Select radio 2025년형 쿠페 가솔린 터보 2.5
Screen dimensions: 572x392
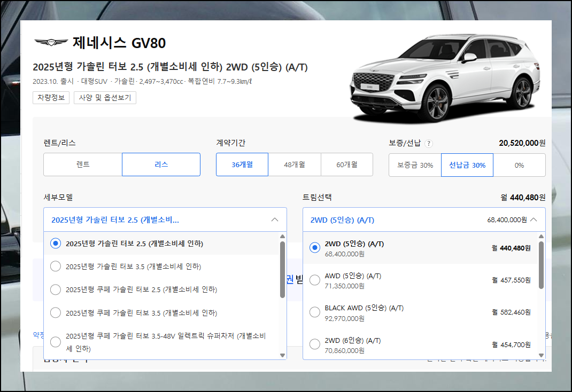(x=56, y=289)
